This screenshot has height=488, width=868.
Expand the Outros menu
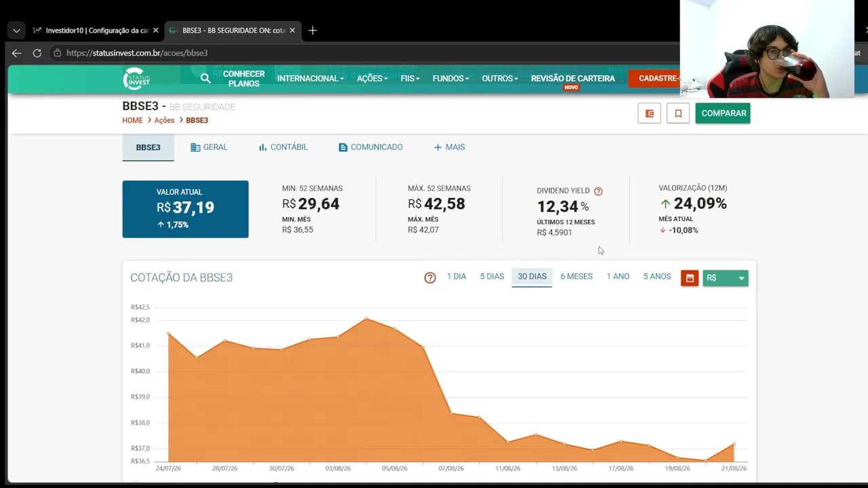point(500,79)
